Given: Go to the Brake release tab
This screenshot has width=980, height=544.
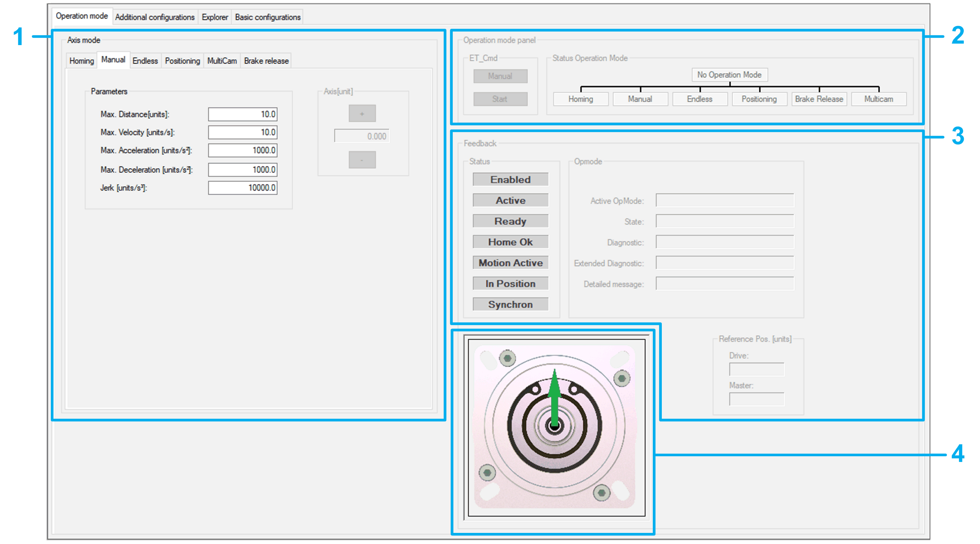Looking at the screenshot, I should (266, 61).
